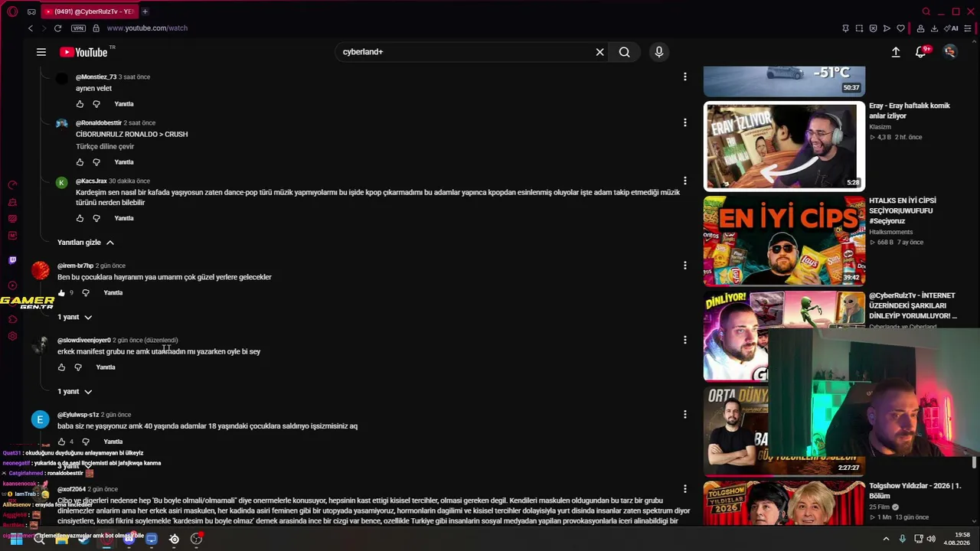Open options menu for @Ronaldobesttir comment
This screenshot has height=551, width=980.
coord(685,122)
